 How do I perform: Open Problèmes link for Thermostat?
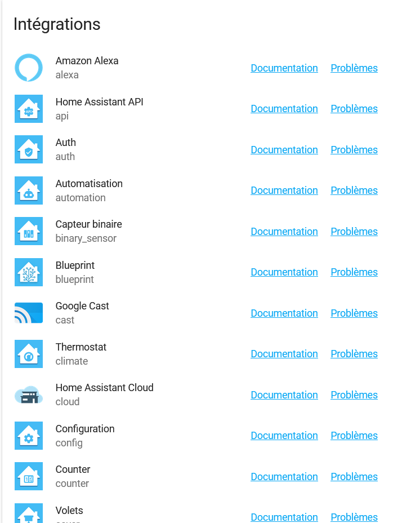click(354, 354)
